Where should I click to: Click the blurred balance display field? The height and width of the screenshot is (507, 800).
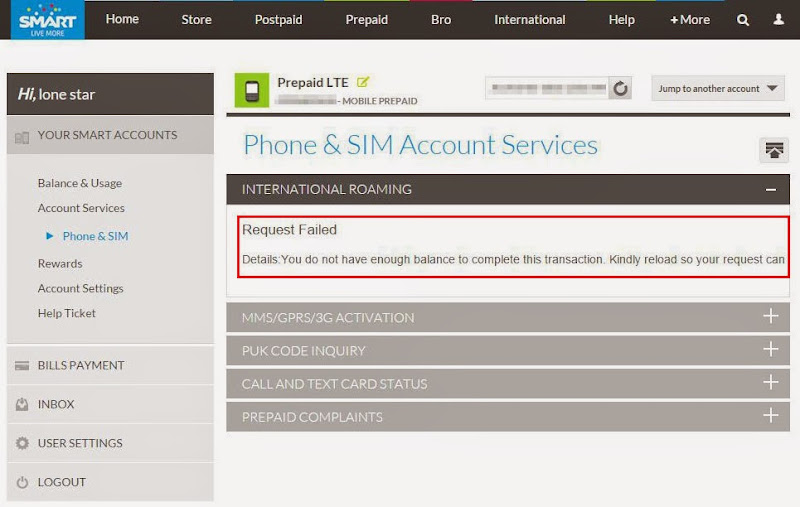coord(547,89)
